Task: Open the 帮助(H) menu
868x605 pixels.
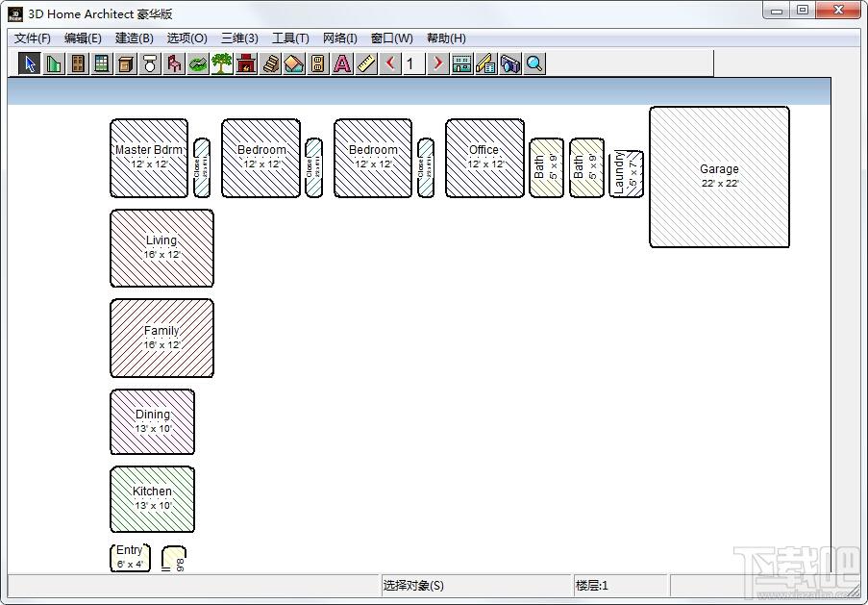Action: (446, 38)
